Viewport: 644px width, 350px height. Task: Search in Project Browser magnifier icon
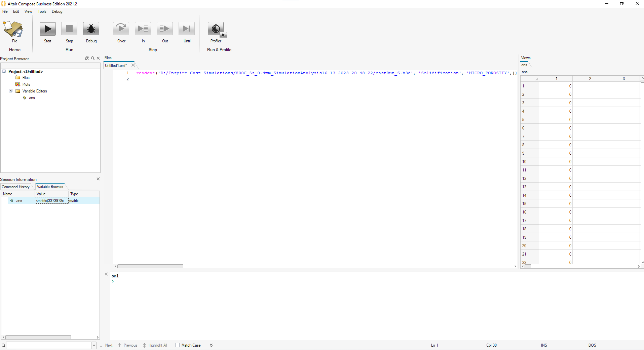(93, 58)
